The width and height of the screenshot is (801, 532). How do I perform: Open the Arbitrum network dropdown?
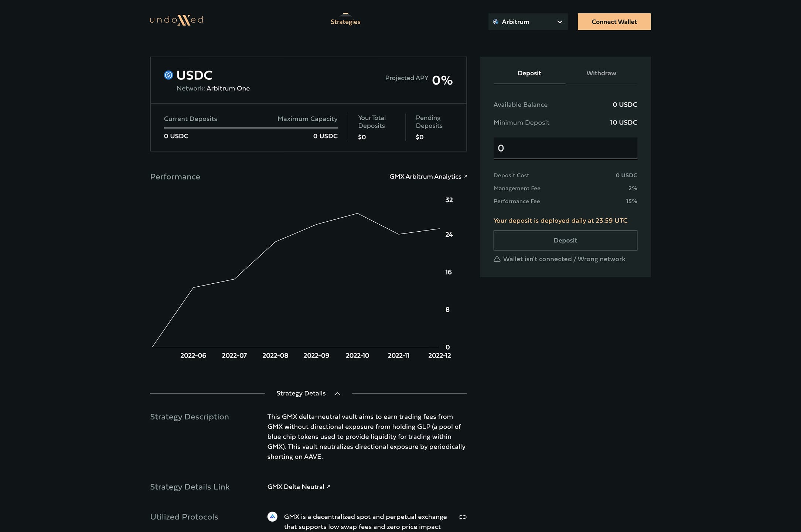coord(528,22)
